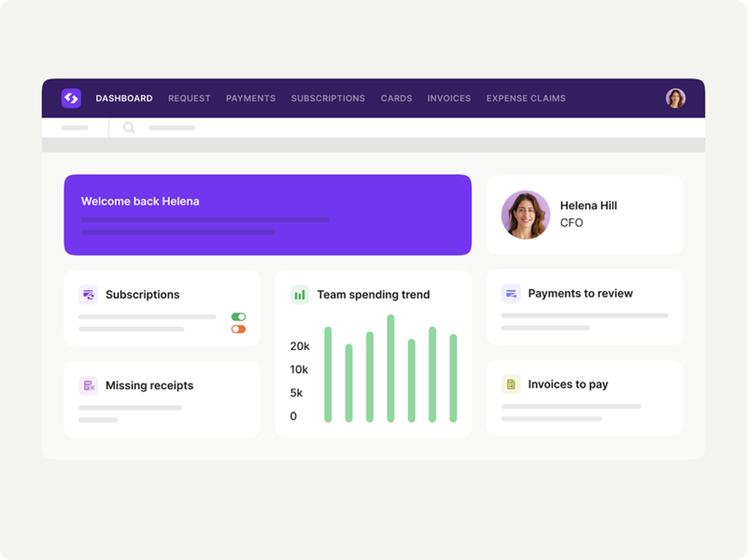Open the Missing receipts heading

(149, 386)
